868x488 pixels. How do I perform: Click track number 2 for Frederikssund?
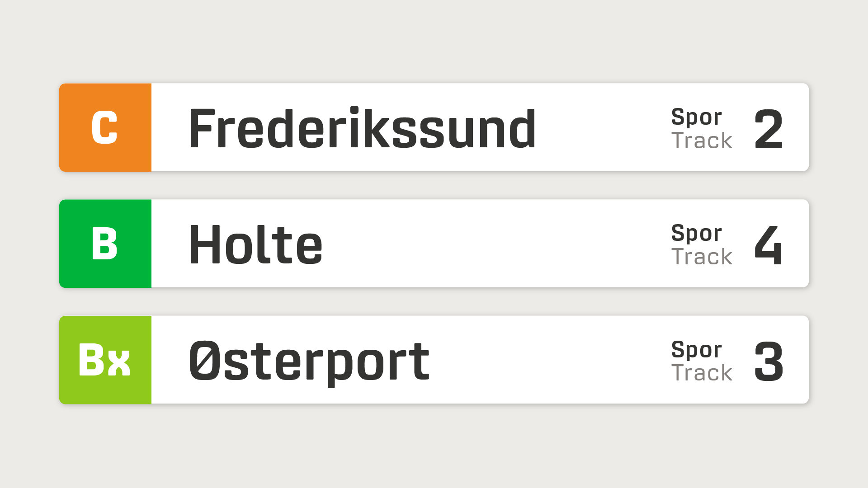click(769, 129)
